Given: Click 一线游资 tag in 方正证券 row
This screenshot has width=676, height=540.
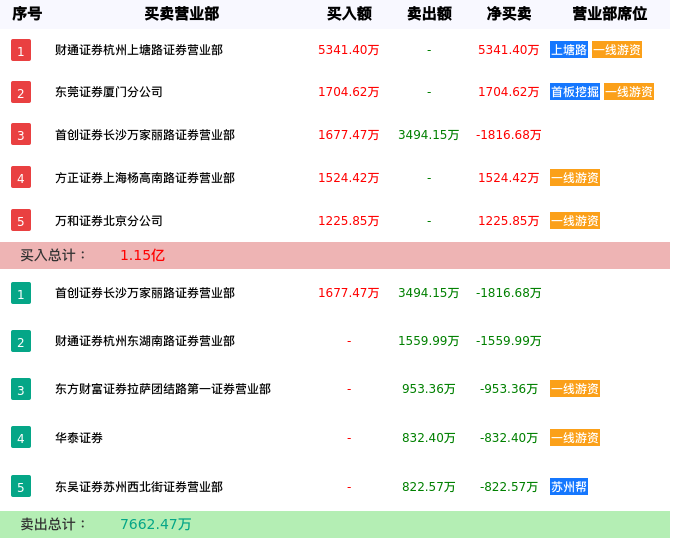Looking at the screenshot, I should pyautogui.click(x=575, y=178).
